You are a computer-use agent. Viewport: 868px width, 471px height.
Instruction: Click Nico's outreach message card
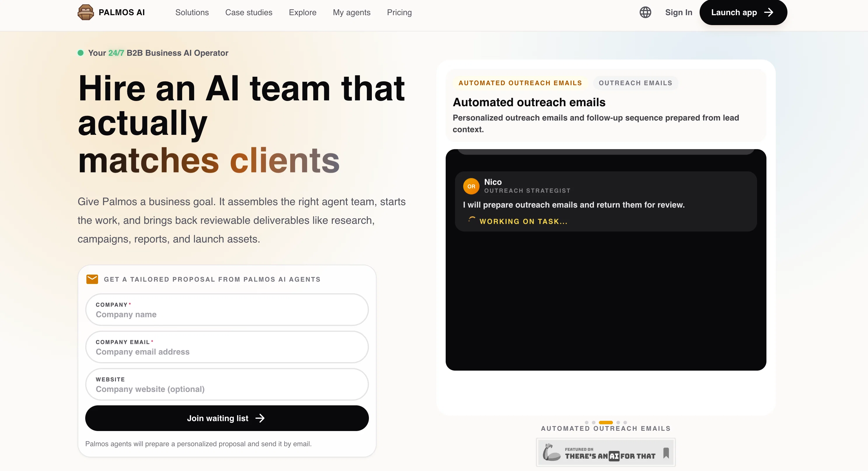coord(606,201)
